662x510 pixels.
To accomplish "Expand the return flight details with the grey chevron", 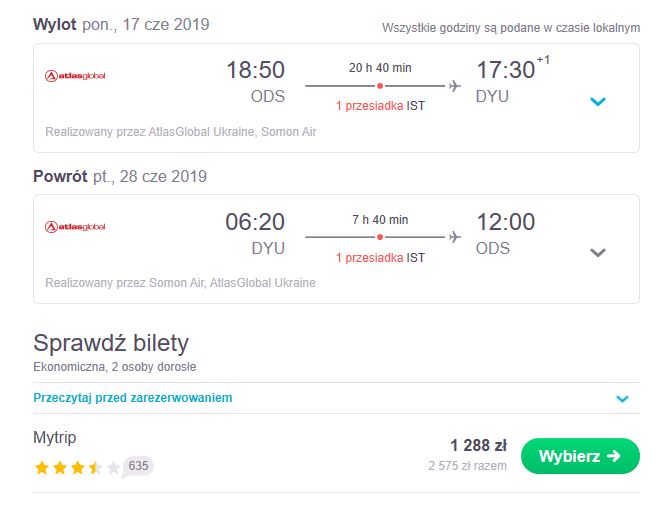I will coord(598,252).
